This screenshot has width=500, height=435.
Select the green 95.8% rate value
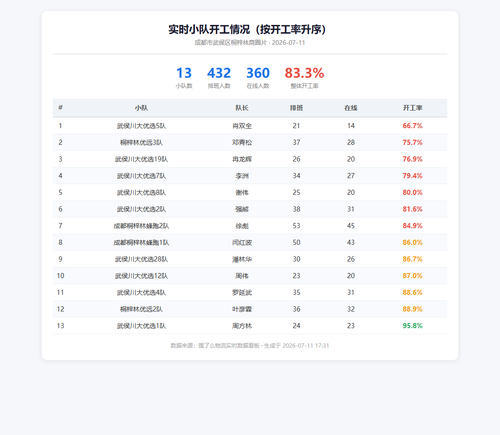point(412,326)
